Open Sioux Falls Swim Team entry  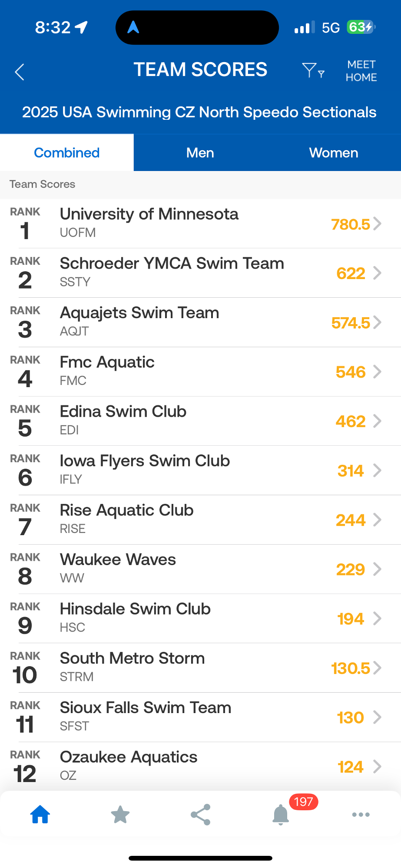coord(200,717)
